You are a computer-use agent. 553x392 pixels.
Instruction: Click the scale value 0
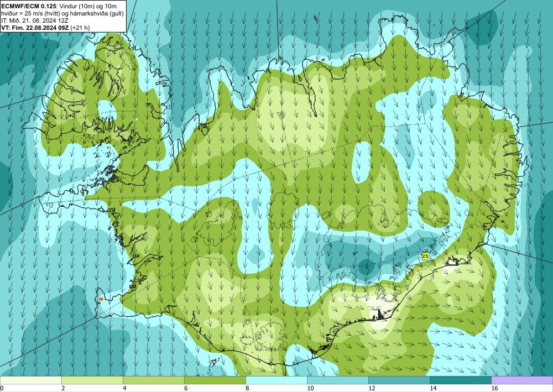(2, 388)
